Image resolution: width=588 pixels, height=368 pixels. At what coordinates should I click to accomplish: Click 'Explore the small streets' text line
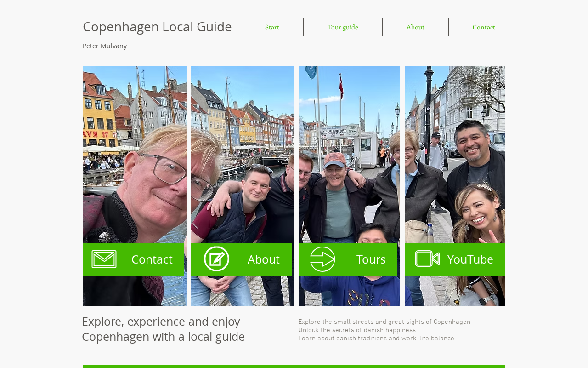coord(384,322)
